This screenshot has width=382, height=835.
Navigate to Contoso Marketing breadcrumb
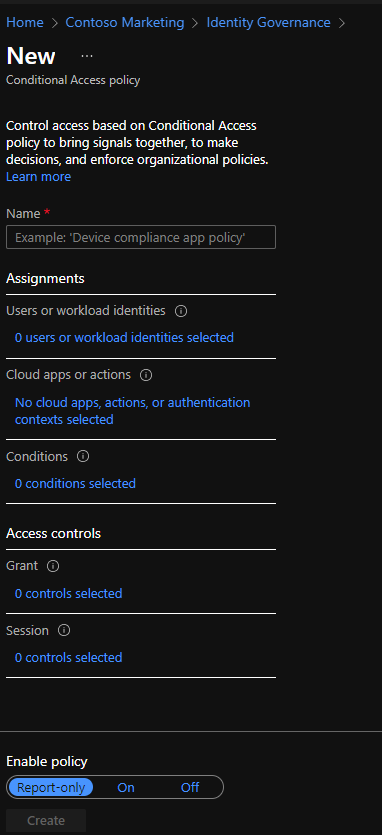[125, 22]
